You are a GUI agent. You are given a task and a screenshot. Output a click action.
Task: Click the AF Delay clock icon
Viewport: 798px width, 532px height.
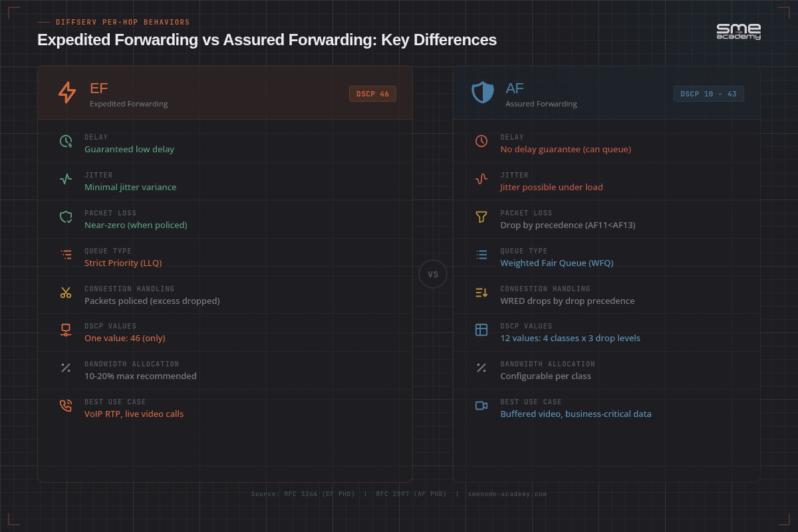tap(481, 141)
